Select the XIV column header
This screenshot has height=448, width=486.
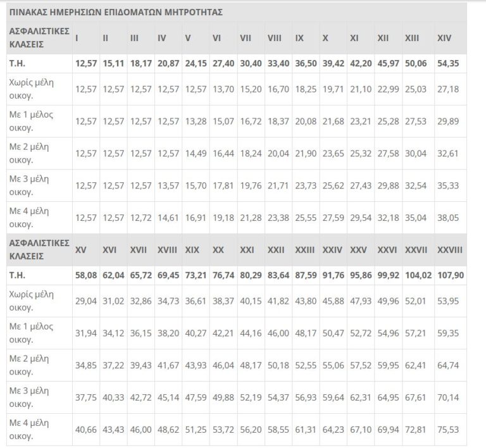point(444,38)
